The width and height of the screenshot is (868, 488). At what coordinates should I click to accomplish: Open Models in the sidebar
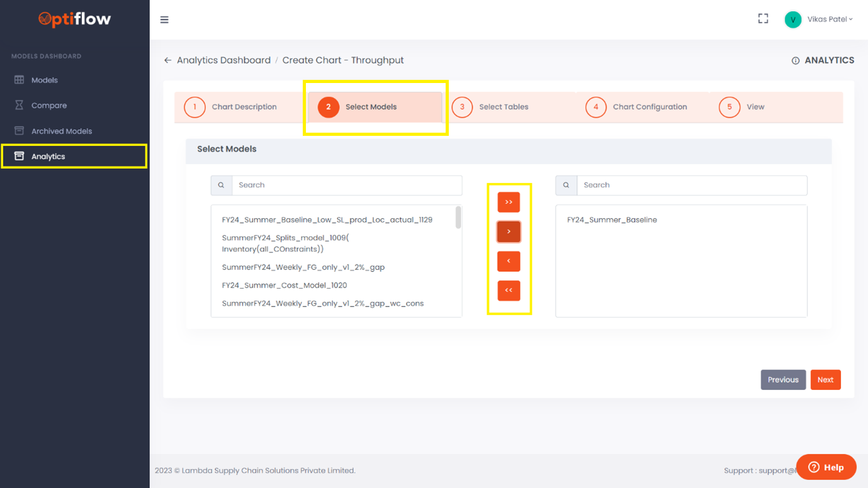pos(44,80)
